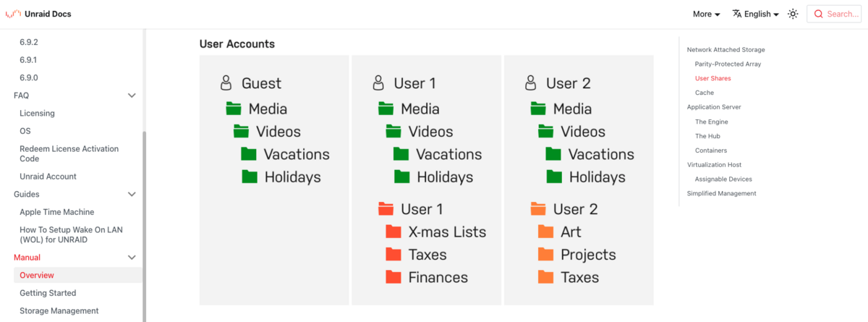Screen dimensions: 868x322
Task: Click the orange Art folder icon
Action: pos(545,232)
